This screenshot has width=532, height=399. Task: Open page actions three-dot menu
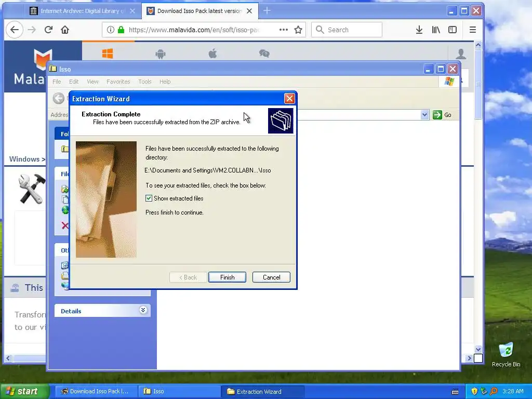[x=284, y=30]
